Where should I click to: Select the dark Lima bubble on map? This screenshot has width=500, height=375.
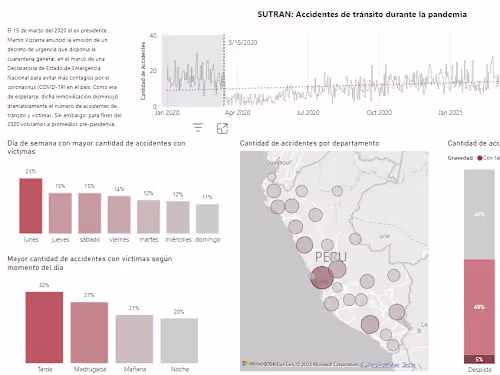[x=322, y=277]
